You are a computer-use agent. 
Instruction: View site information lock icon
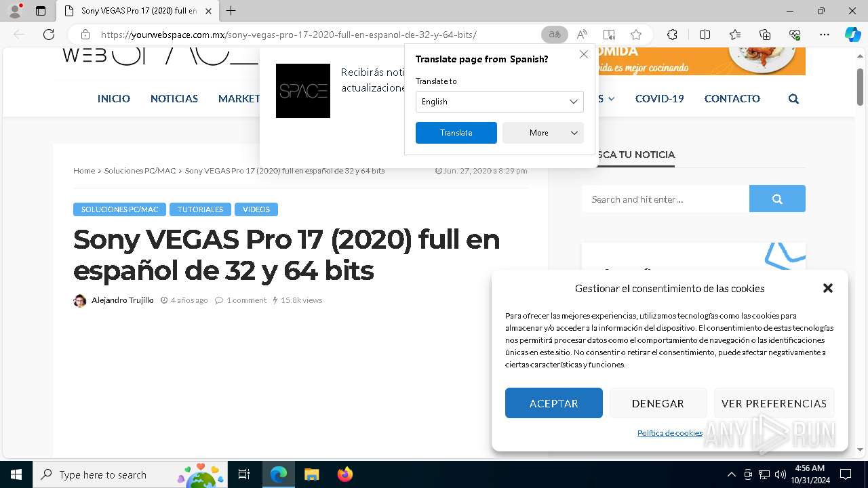coord(85,35)
